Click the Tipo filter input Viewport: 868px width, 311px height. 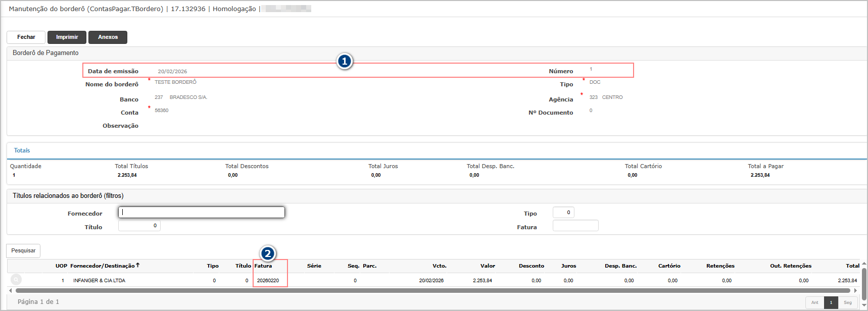[x=563, y=213]
